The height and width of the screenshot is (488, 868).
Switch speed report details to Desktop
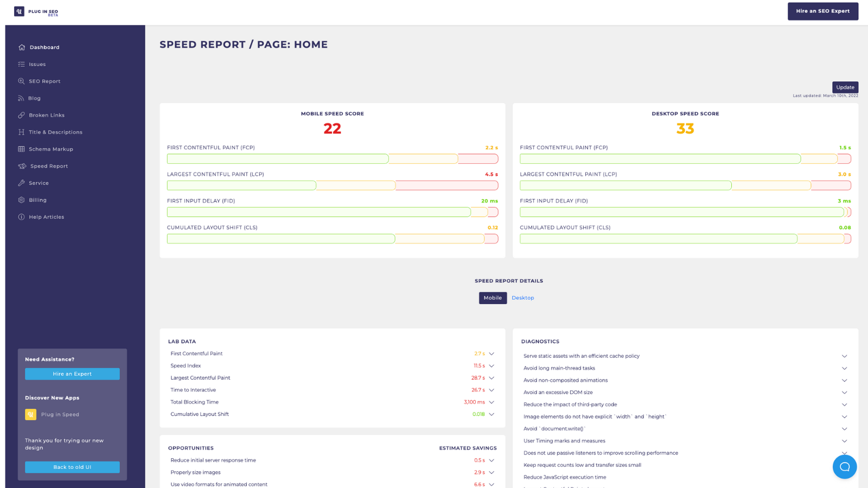point(522,298)
